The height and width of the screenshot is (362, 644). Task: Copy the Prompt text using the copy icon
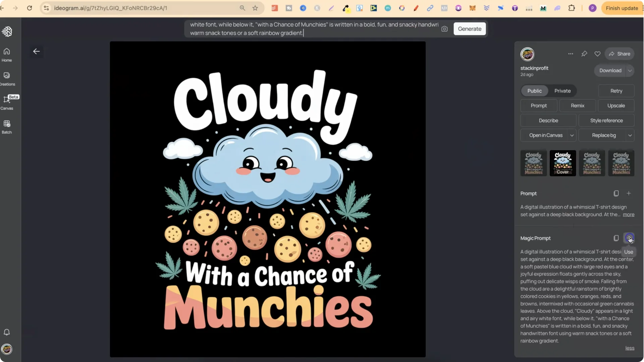click(x=616, y=193)
